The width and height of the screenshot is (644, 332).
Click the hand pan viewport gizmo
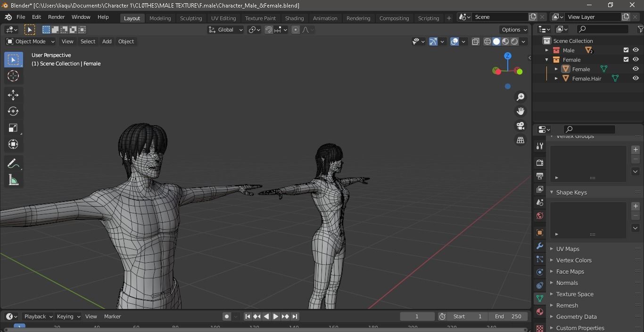[520, 111]
